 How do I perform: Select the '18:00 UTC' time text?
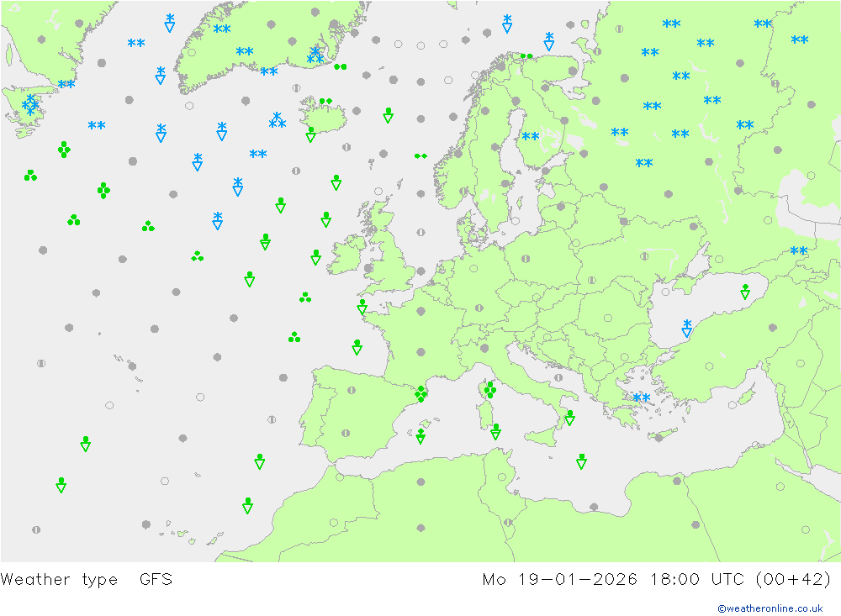697,580
